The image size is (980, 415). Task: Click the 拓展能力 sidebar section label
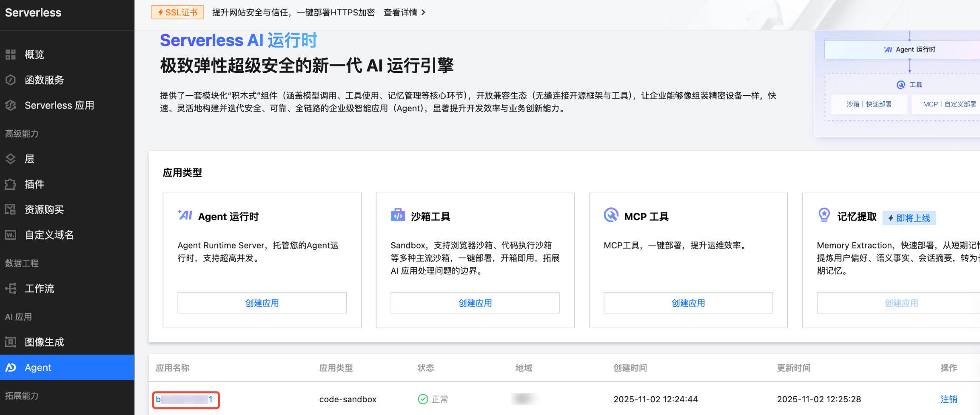coord(22,396)
